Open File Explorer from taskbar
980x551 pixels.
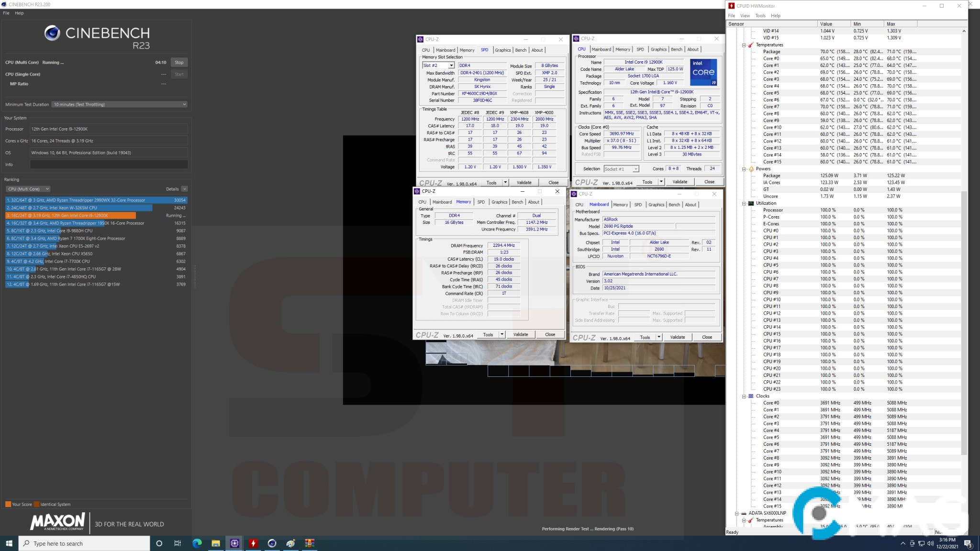coord(216,543)
